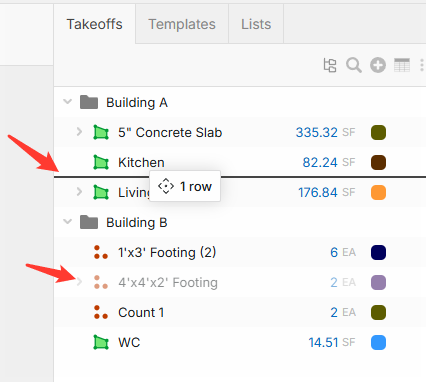Click the orange Living color swatch
Screen dimensions: 426x382
[x=378, y=192]
